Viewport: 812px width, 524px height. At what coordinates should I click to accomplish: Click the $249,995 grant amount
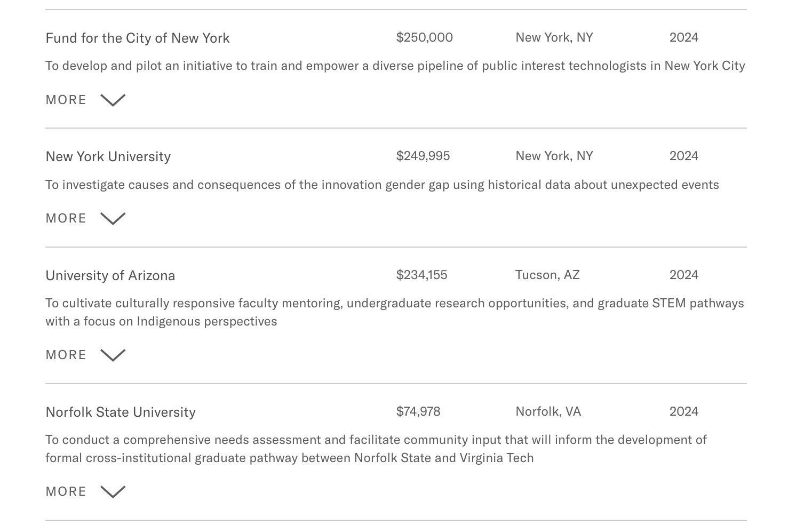tap(423, 156)
